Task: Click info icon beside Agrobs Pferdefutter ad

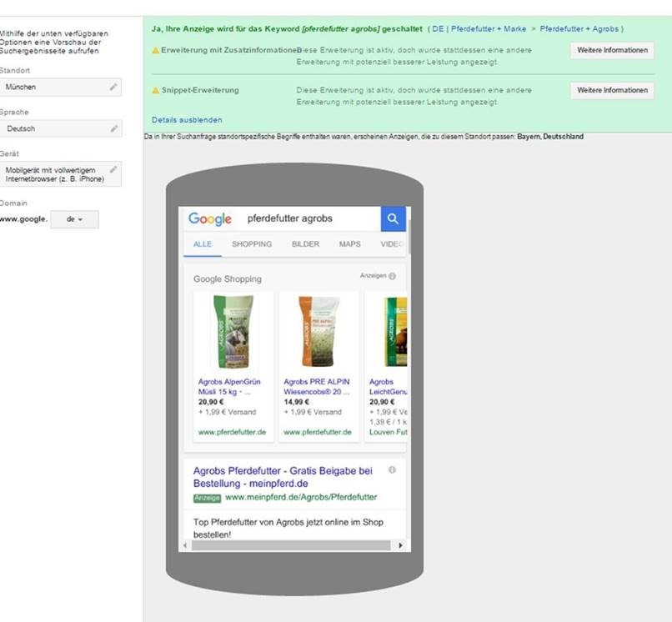Action: 392,469
